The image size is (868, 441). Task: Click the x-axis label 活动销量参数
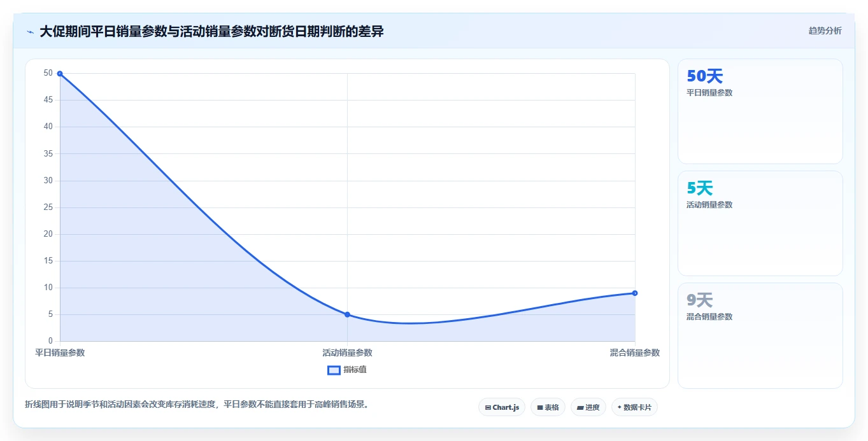347,353
